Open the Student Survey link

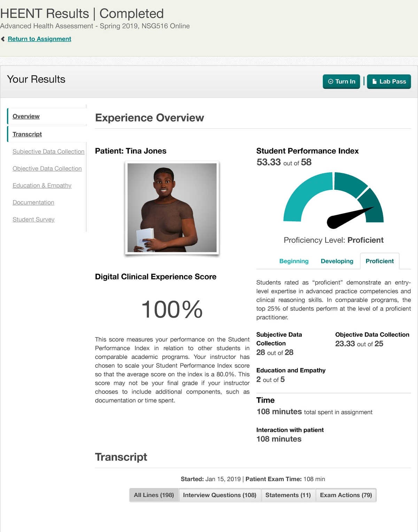[x=33, y=219]
